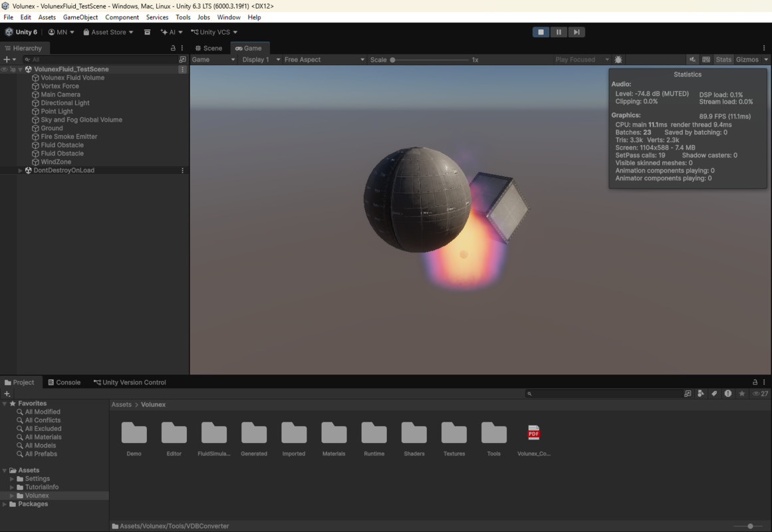Viewport: 772px width, 532px height.
Task: Open the MN account dropdown
Action: 61,32
